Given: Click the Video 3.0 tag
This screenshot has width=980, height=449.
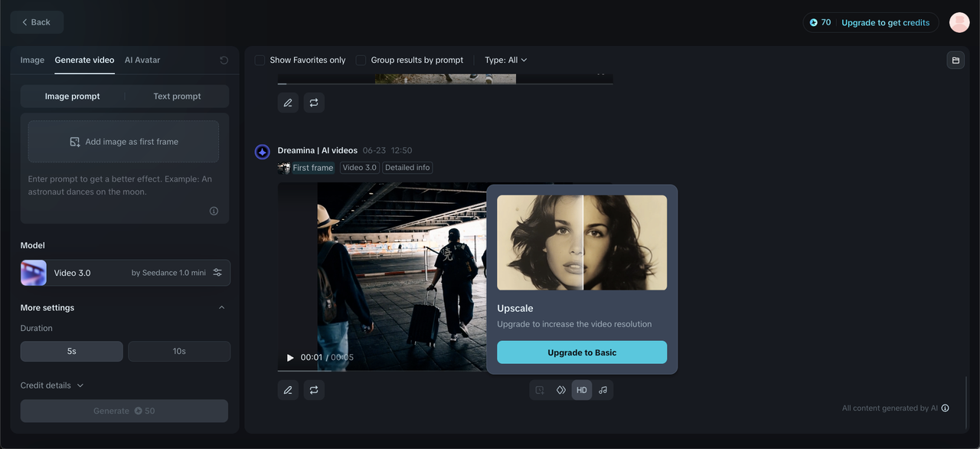Looking at the screenshot, I should (359, 168).
